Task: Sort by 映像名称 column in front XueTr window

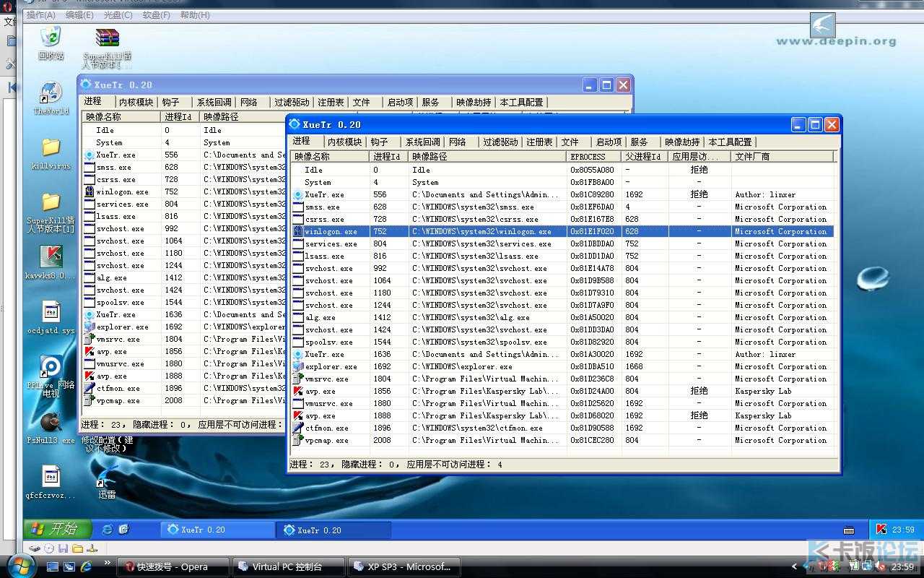Action: pos(330,156)
